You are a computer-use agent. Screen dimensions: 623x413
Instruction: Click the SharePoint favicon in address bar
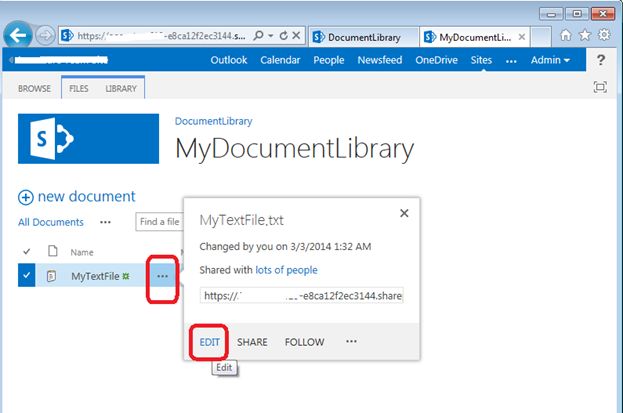(67, 36)
